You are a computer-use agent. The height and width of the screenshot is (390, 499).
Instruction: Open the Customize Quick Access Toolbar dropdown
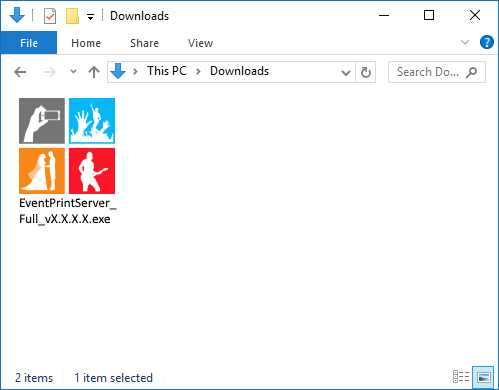(x=90, y=17)
